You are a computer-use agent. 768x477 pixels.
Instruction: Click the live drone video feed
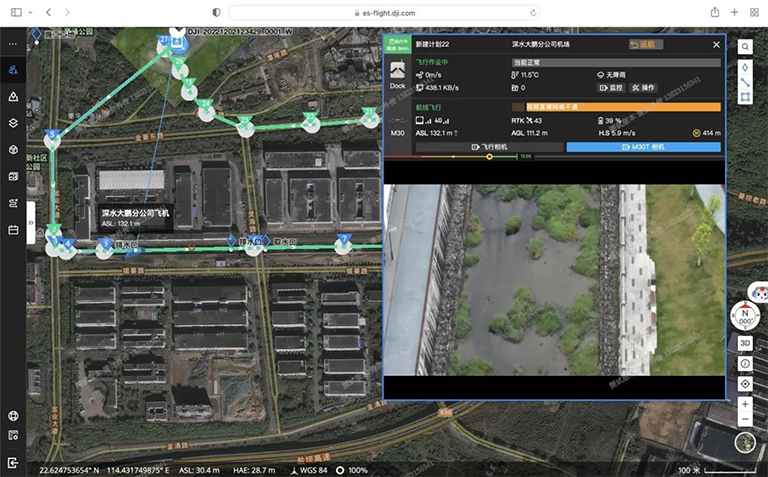click(554, 280)
